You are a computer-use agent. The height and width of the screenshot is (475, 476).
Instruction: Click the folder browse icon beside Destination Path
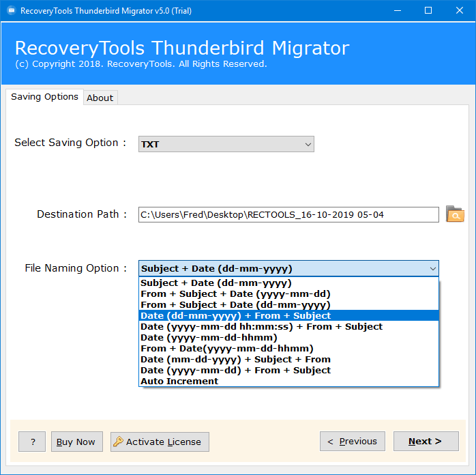(455, 214)
